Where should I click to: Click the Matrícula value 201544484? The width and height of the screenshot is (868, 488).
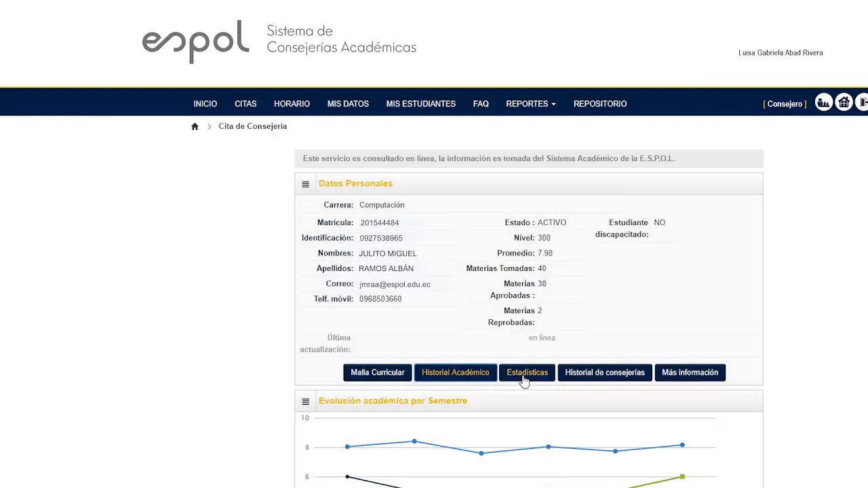point(380,223)
